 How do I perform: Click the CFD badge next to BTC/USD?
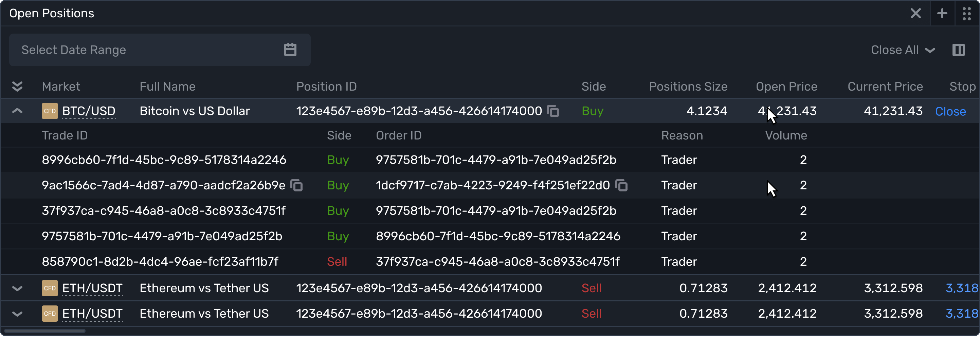50,111
